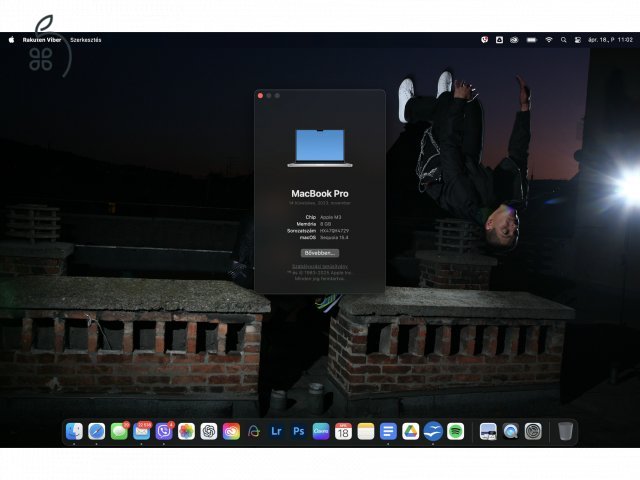The height and width of the screenshot is (480, 640).
Task: Click the 8 GB memory value
Action: [x=325, y=224]
